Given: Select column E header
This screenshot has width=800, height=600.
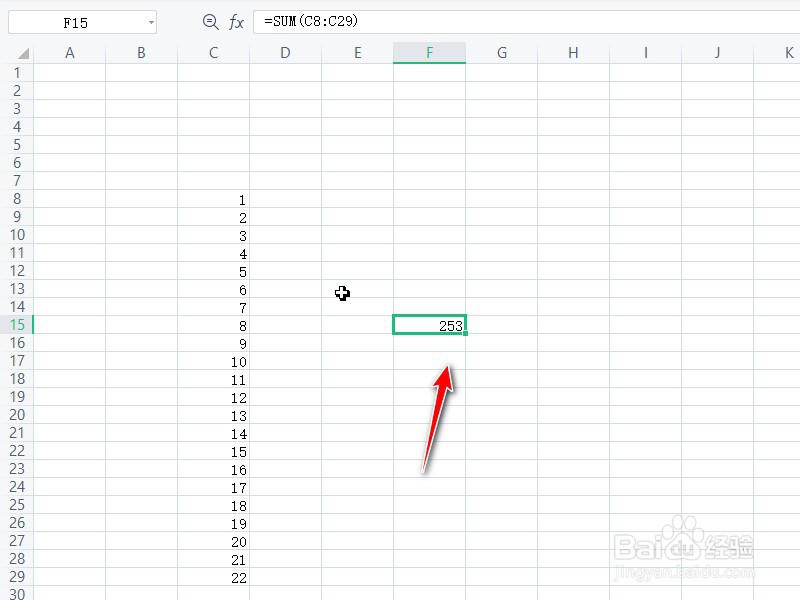Looking at the screenshot, I should (357, 53).
